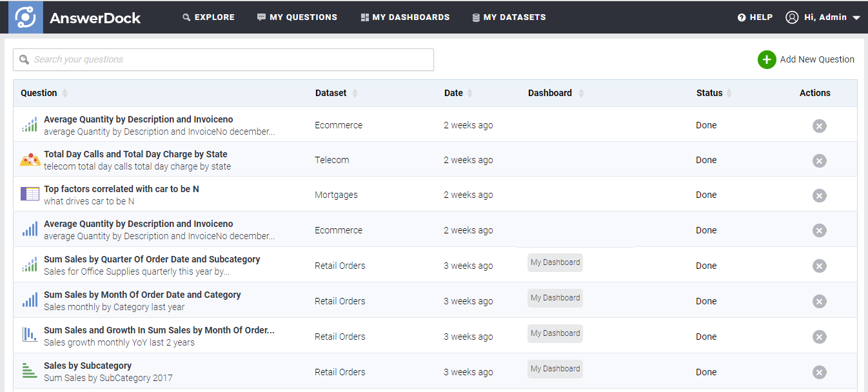Click the chart icon for Sum Sales and Growth
The width and height of the screenshot is (868, 392).
(x=30, y=335)
